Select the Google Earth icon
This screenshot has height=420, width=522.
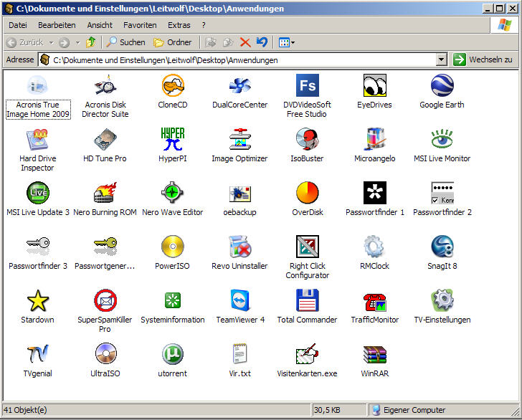tap(442, 86)
